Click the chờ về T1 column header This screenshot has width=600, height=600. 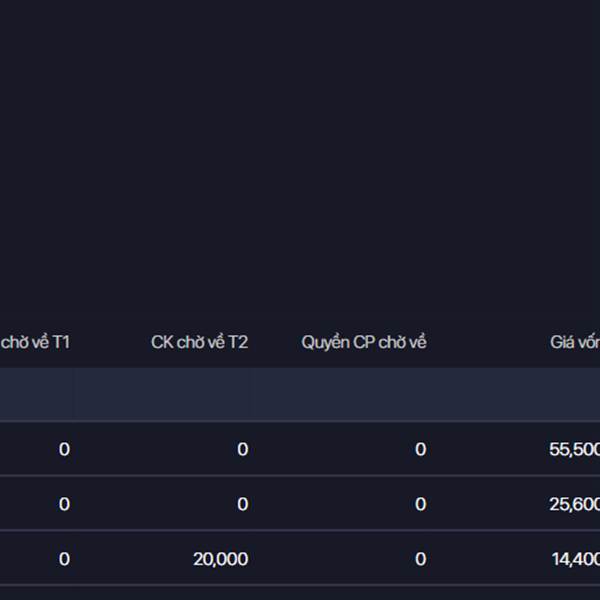click(x=36, y=342)
